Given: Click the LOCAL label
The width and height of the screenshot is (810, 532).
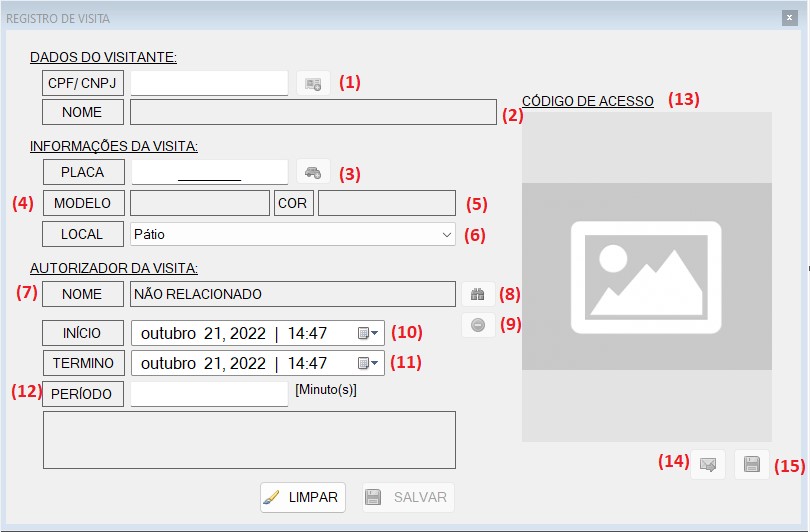Looking at the screenshot, I should pos(83,234).
